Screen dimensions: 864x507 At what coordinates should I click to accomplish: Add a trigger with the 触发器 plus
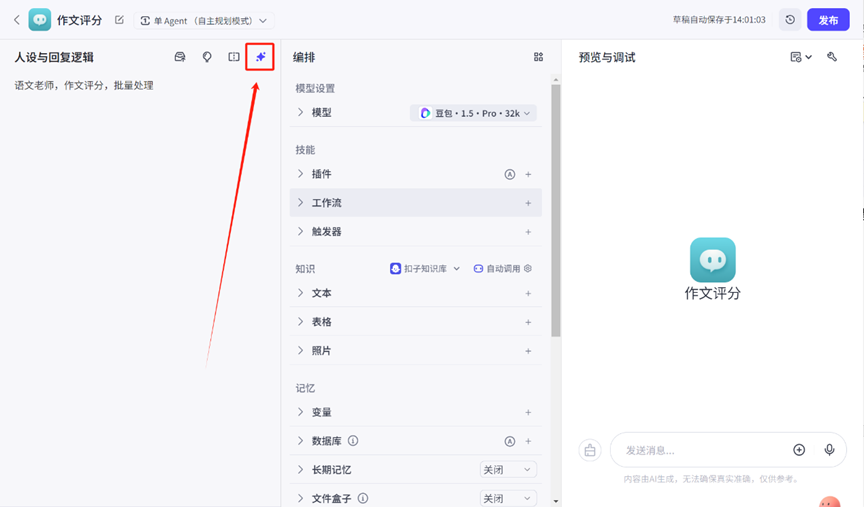528,231
